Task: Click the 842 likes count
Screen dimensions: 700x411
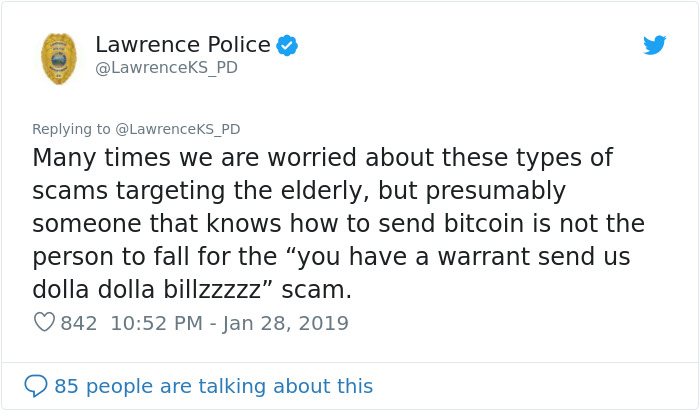Action: [79, 323]
